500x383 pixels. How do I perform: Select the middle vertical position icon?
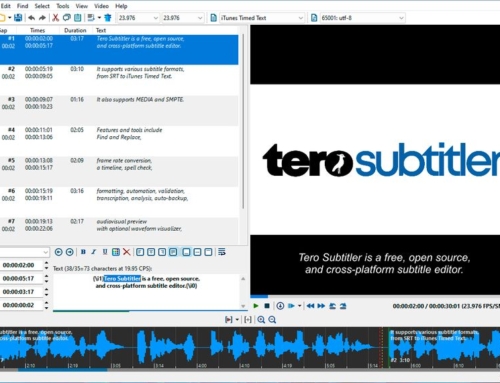197,252
